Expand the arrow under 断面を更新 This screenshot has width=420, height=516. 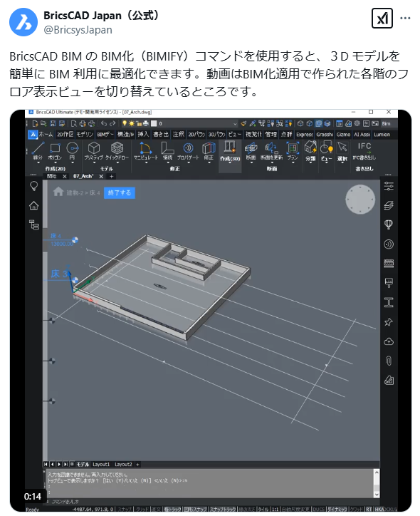[x=271, y=162]
